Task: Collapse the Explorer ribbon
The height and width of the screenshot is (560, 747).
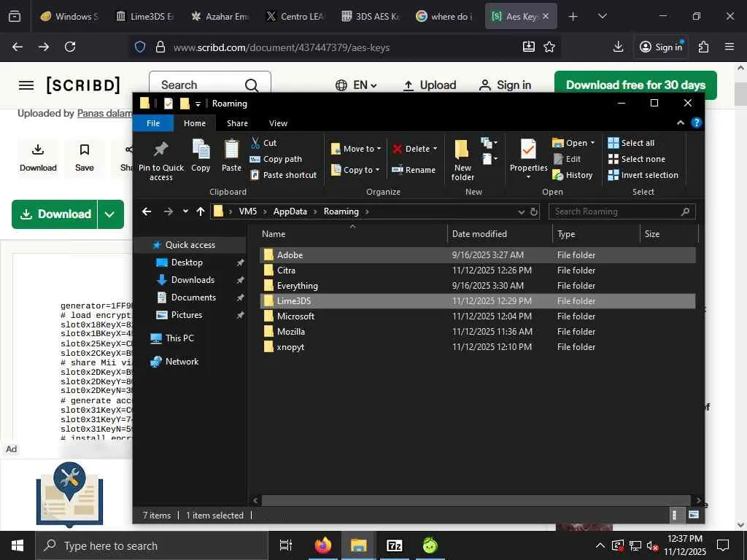Action: coord(681,122)
